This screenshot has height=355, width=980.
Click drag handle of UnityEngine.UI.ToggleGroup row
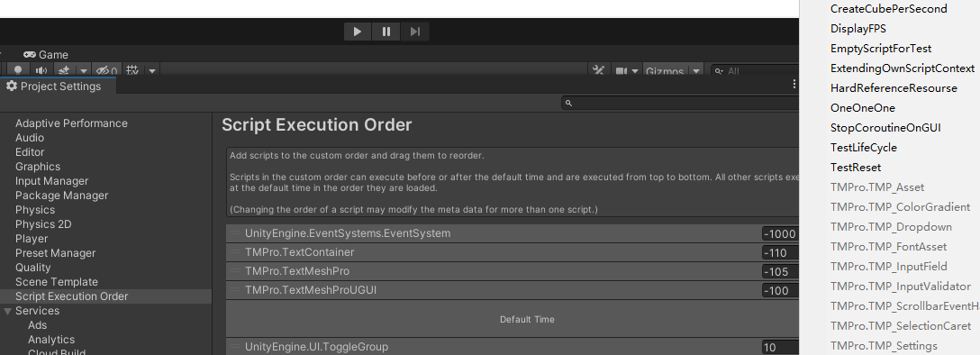point(235,346)
